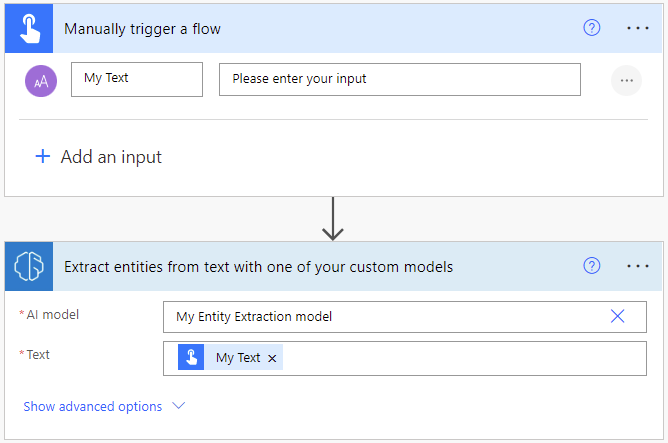Click the purple text input type icon
The width and height of the screenshot is (668, 443).
(41, 80)
